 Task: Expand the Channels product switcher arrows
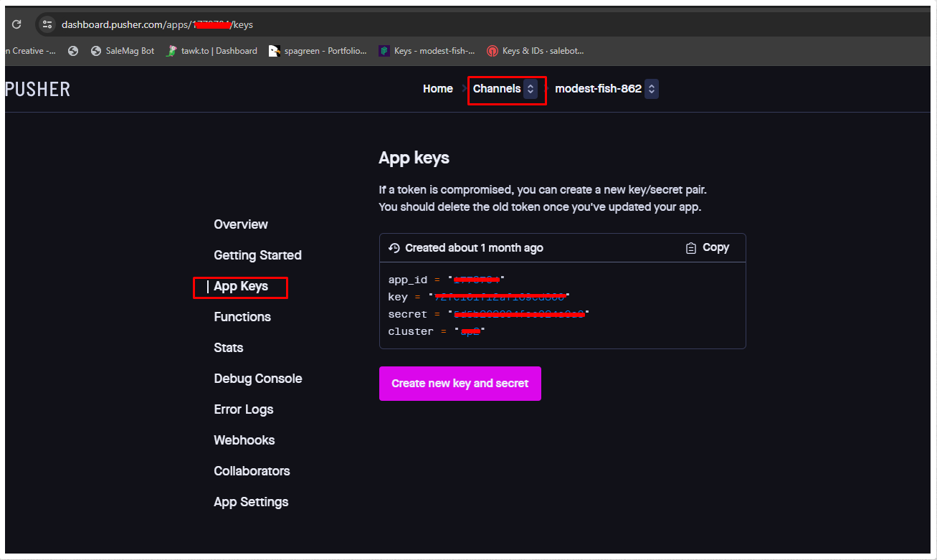tap(531, 89)
